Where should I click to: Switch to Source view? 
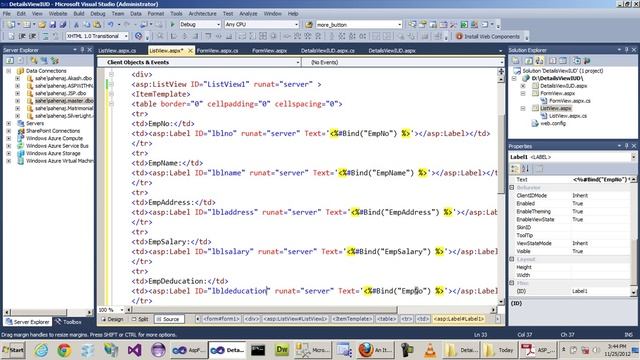(x=168, y=319)
